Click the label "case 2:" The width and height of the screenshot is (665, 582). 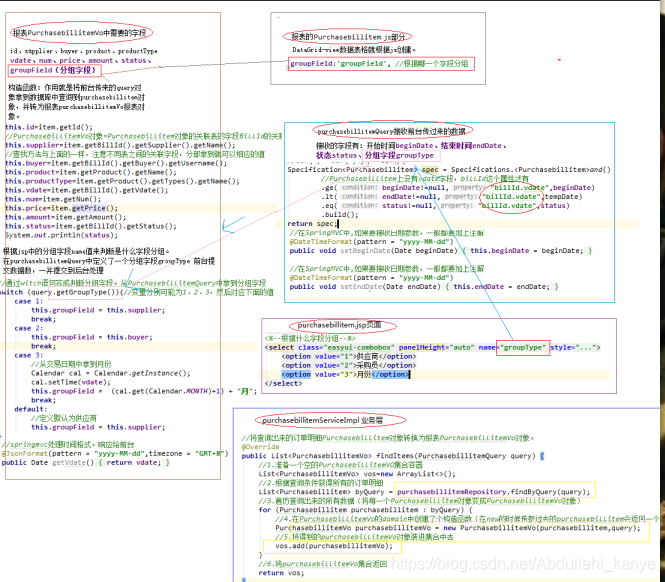pos(28,328)
